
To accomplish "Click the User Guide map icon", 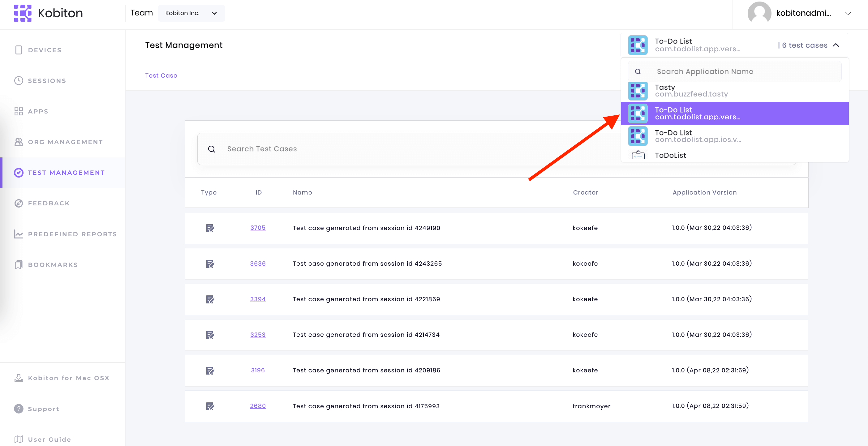I will point(19,439).
